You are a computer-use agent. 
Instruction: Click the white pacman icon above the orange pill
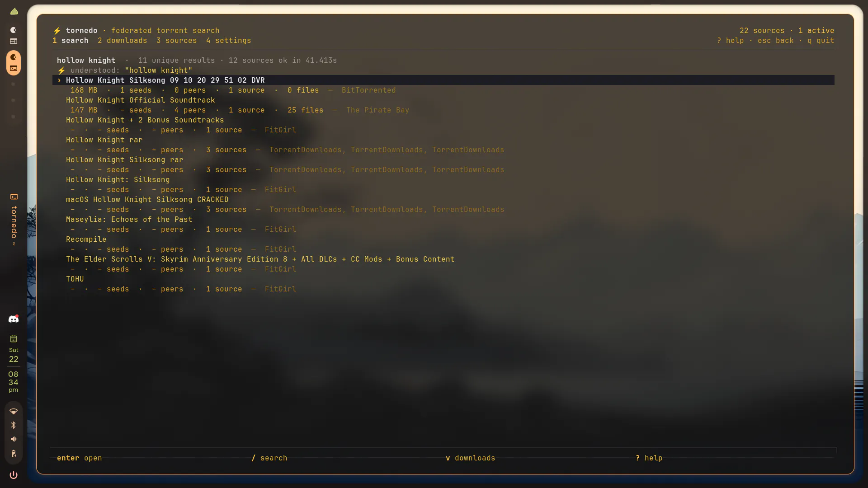pyautogui.click(x=14, y=30)
